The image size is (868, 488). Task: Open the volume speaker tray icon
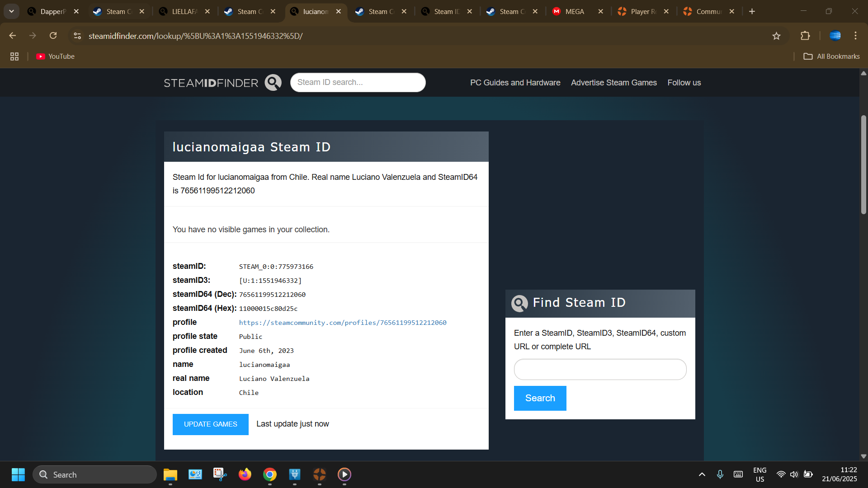[x=794, y=474]
